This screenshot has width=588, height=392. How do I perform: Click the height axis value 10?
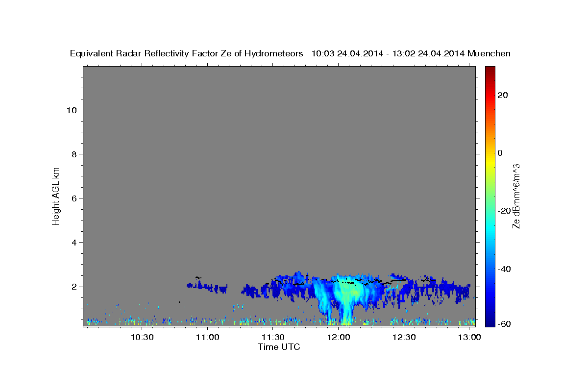pyautogui.click(x=71, y=110)
